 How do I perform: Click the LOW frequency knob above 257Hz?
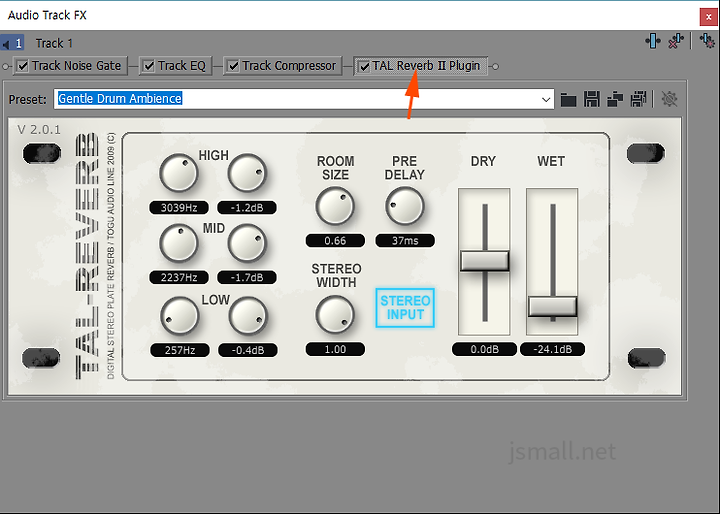click(x=180, y=316)
